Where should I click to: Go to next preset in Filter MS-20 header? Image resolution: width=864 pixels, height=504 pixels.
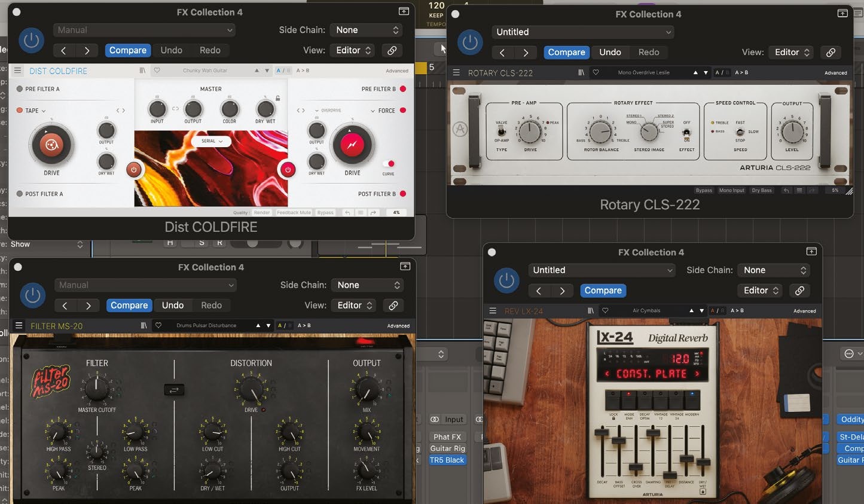[88, 306]
